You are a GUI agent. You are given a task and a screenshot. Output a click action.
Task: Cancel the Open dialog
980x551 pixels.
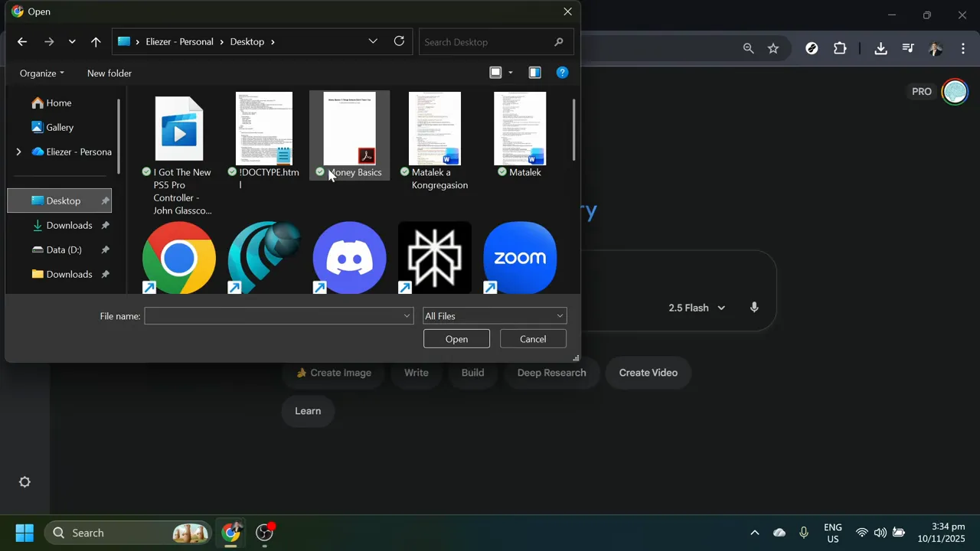coord(533,339)
